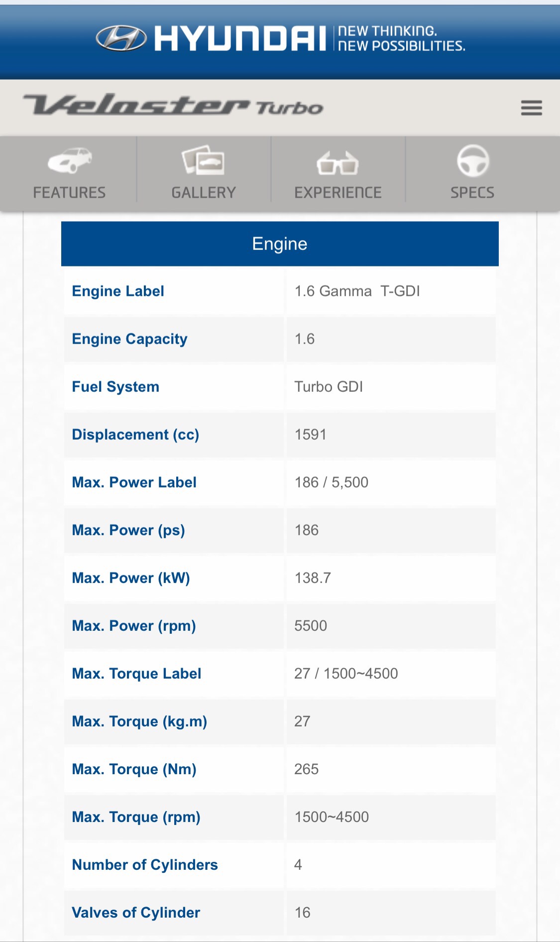Select the '1.6 Gamma T-GDI' value

[x=357, y=291]
